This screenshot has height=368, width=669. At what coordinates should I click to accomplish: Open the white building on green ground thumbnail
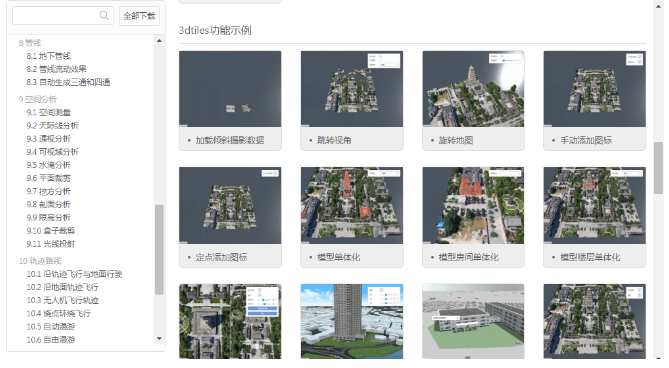coord(473,322)
